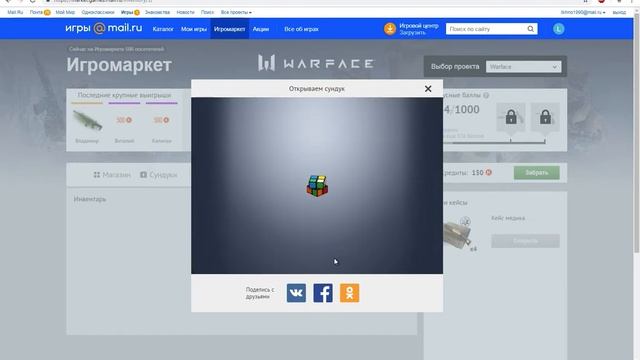Click the search magnifier icon
The image size is (640, 360).
(531, 29)
